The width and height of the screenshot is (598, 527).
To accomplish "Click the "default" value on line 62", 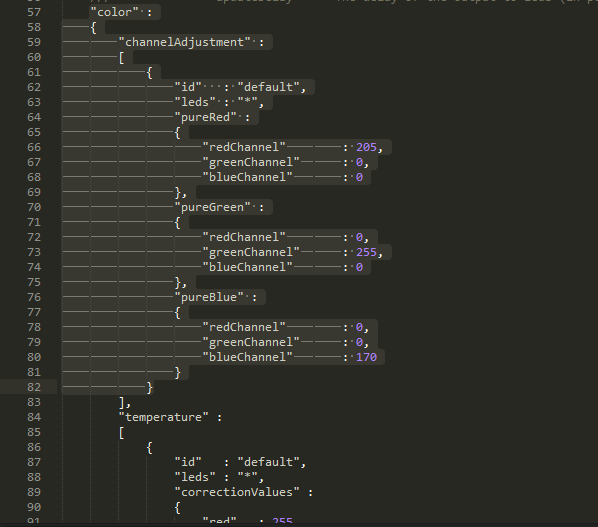I will pyautogui.click(x=268, y=87).
